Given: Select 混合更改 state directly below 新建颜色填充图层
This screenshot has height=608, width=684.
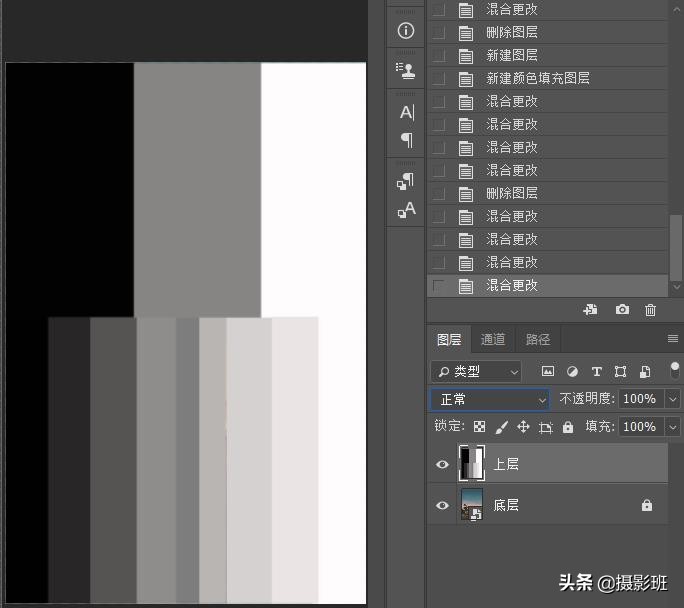Looking at the screenshot, I should 547,102.
